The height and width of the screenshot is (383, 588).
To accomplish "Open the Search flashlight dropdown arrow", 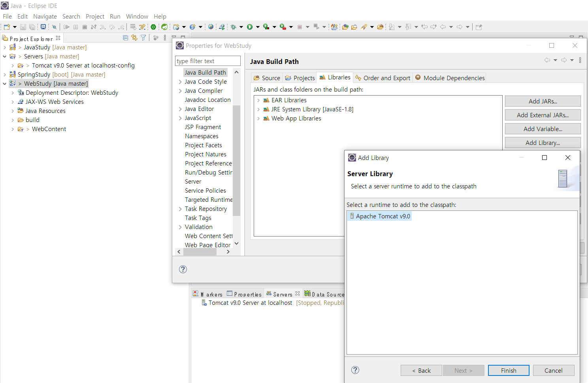I will click(x=372, y=27).
